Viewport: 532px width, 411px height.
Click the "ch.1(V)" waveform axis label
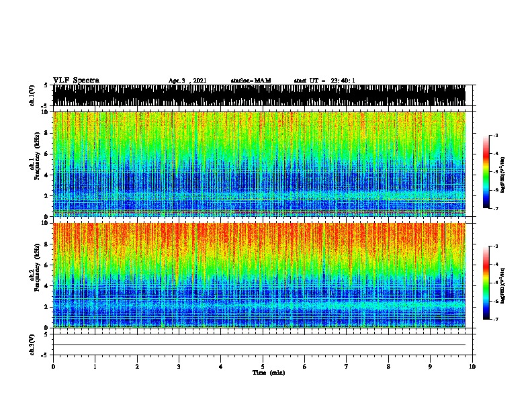click(32, 95)
